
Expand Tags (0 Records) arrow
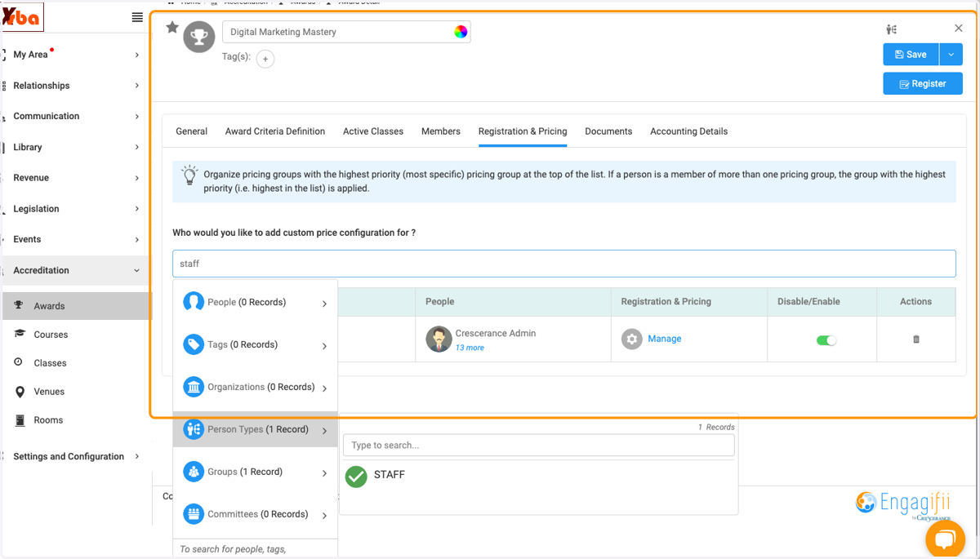click(324, 346)
